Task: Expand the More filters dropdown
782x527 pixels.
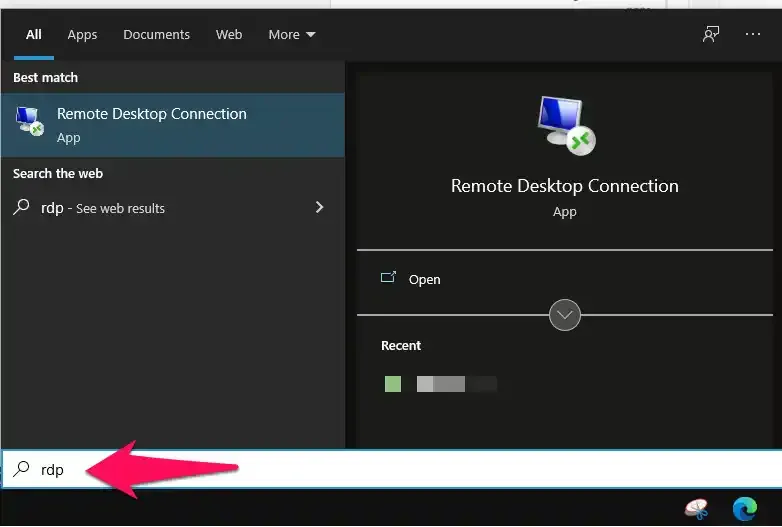Action: pos(292,34)
